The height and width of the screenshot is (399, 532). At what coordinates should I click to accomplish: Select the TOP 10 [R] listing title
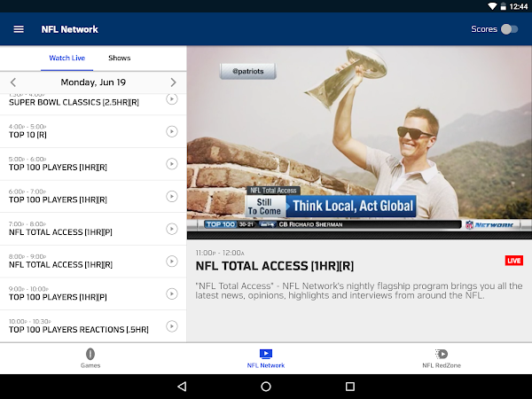point(27,135)
